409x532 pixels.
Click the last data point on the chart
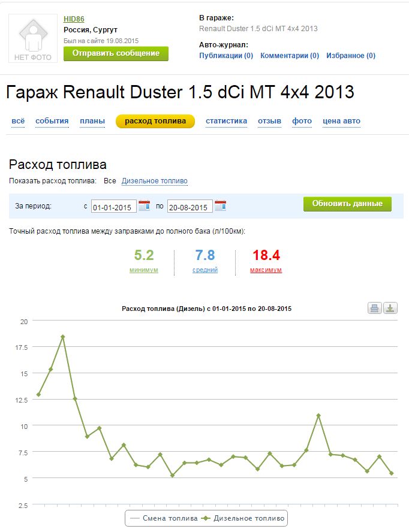[x=392, y=473]
